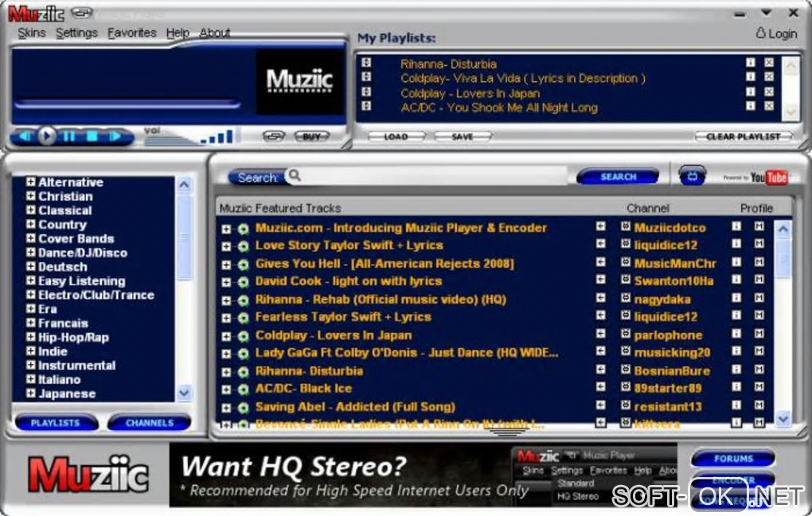Expand Coldplay - Lovers In Japan featured track
The height and width of the screenshot is (516, 812).
tap(226, 336)
